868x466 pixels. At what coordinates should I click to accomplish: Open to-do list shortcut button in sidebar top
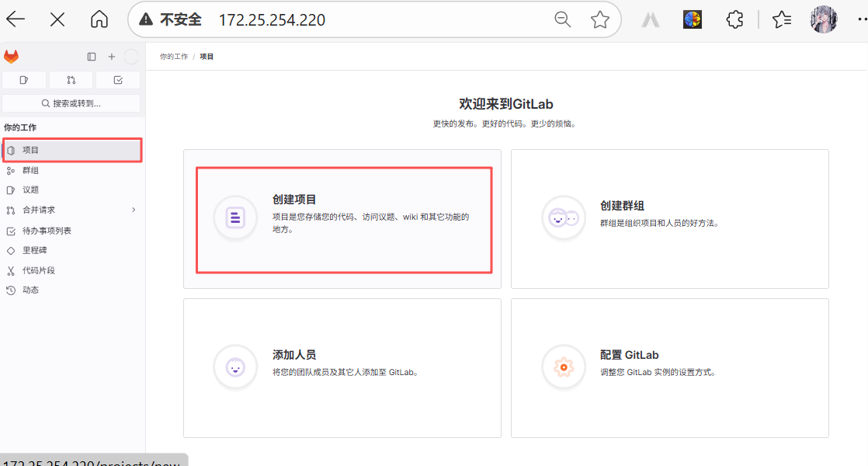[118, 80]
